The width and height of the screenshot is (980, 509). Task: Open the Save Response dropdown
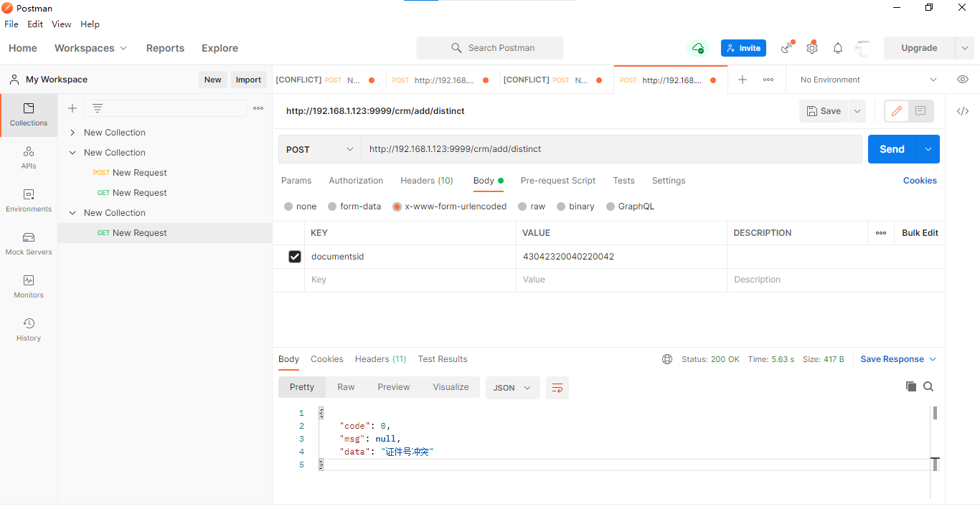(898, 359)
